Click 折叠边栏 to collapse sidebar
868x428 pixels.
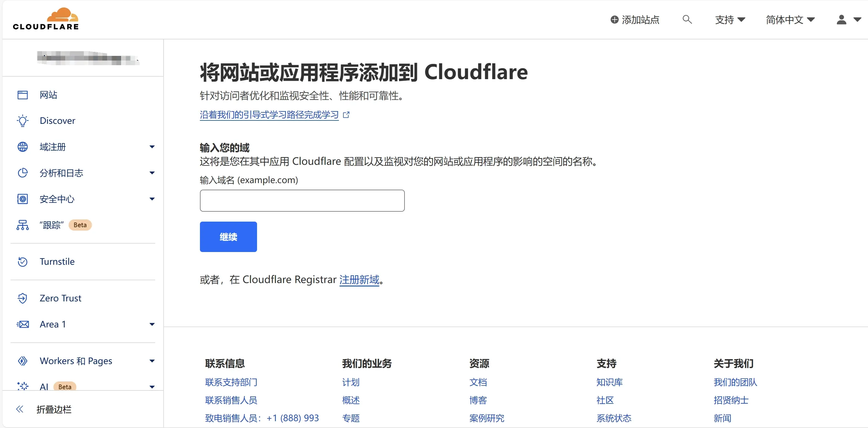click(54, 409)
